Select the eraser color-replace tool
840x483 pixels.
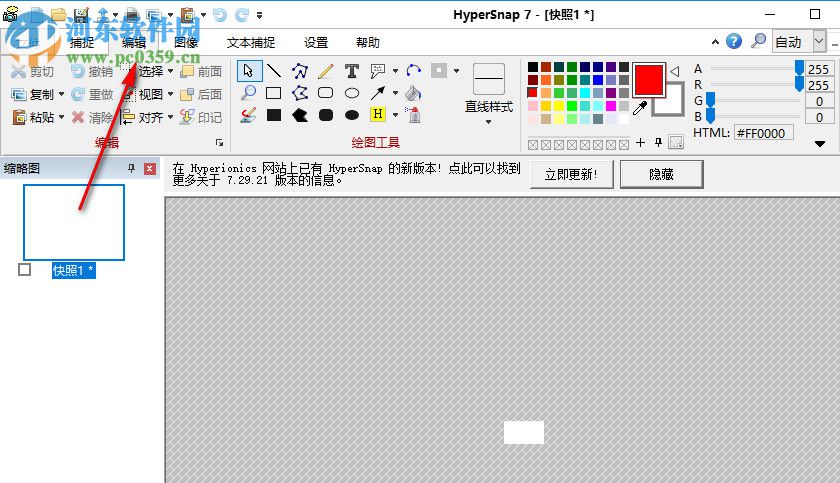pos(248,115)
